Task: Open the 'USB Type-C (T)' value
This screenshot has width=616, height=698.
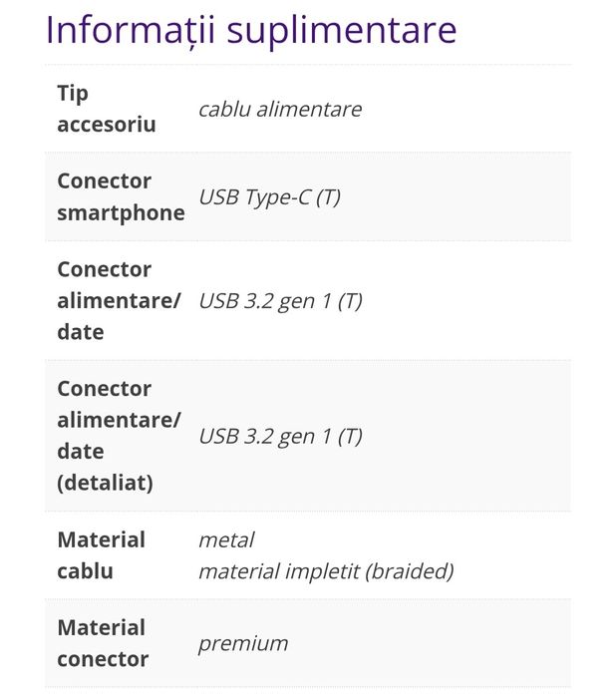Action: [269, 196]
